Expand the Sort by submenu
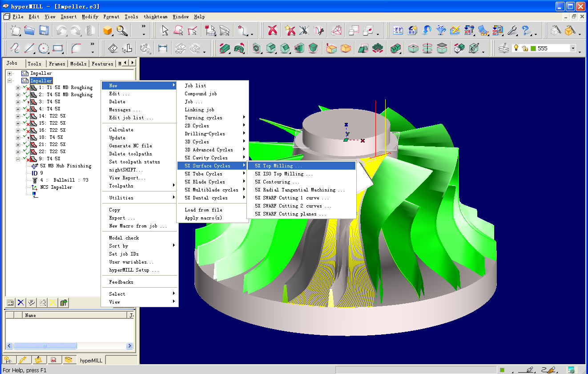 pos(140,246)
